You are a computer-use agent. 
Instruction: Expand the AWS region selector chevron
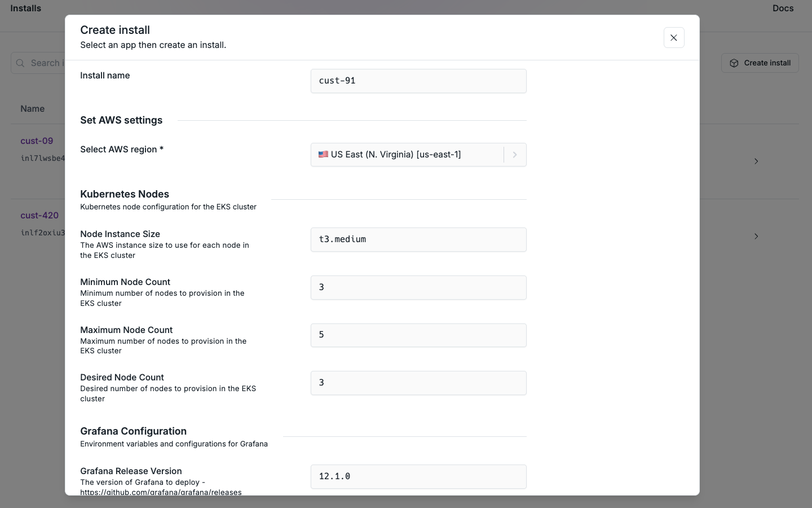pos(514,155)
